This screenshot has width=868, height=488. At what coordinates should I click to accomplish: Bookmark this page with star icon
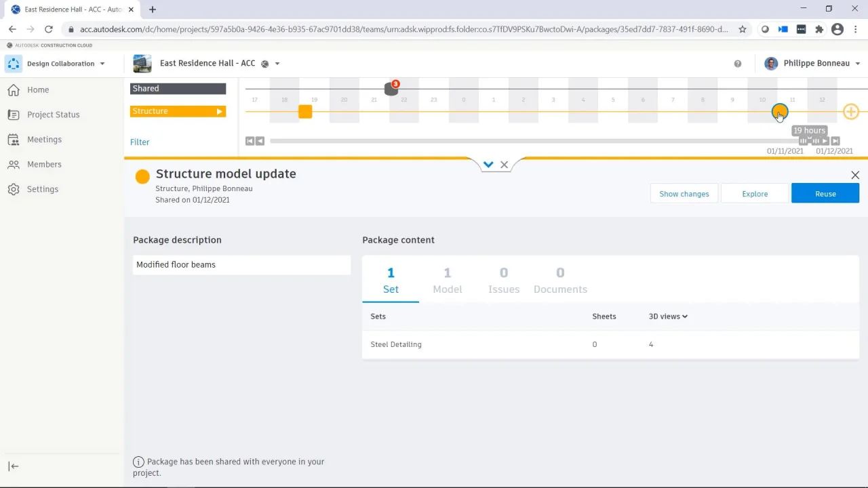click(x=743, y=29)
